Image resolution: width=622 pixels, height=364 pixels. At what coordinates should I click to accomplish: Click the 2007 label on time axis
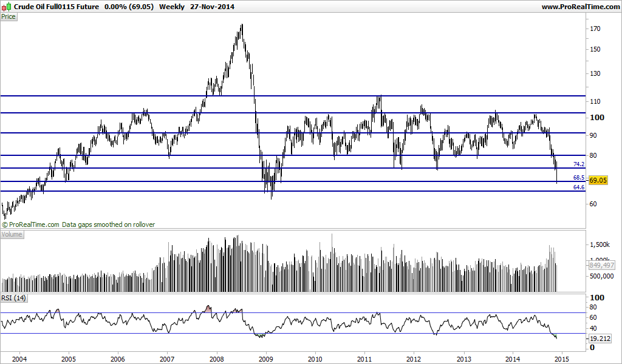[167, 359]
